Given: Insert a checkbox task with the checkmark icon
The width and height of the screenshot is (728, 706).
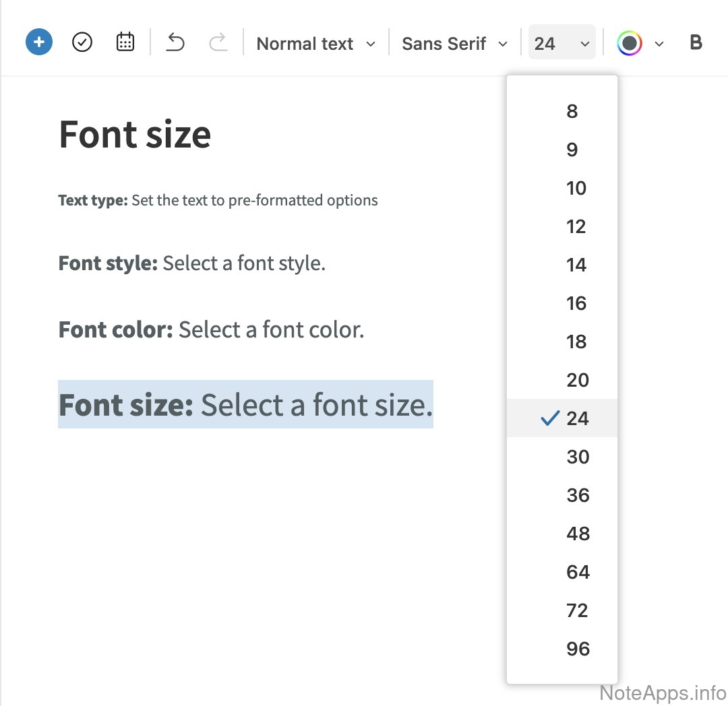Looking at the screenshot, I should pos(82,42).
